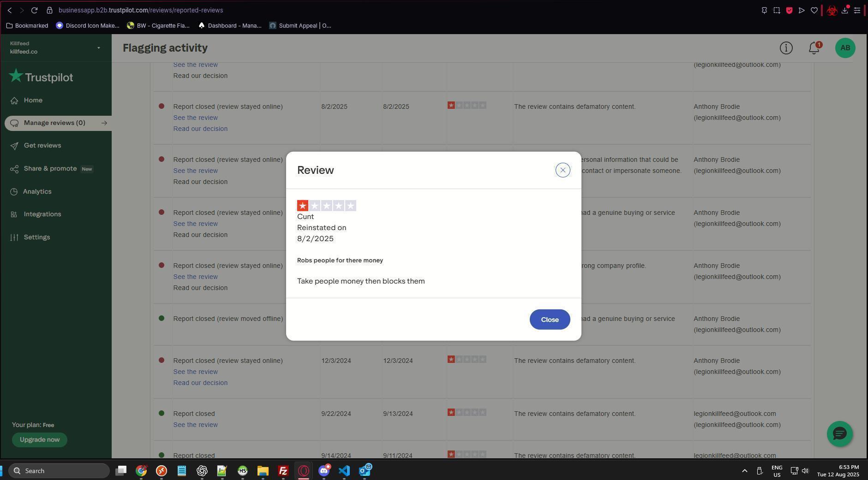
Task: Click See the review in the 9/22/2024 row
Action: 196,425
